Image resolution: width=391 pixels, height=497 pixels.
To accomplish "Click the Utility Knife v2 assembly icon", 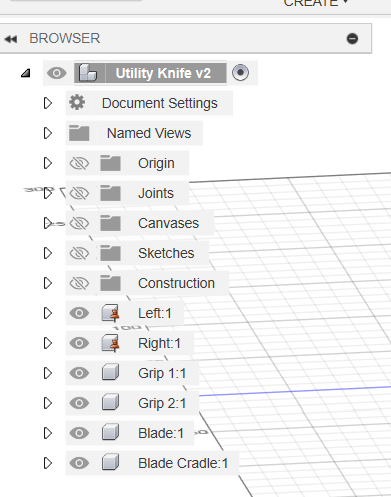I will [x=88, y=73].
